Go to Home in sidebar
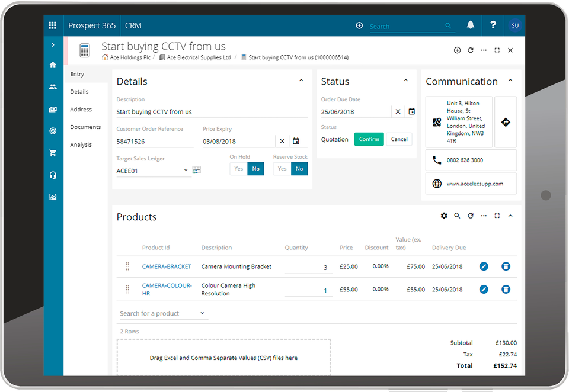Viewport: 569px width, 392px height. (x=53, y=65)
